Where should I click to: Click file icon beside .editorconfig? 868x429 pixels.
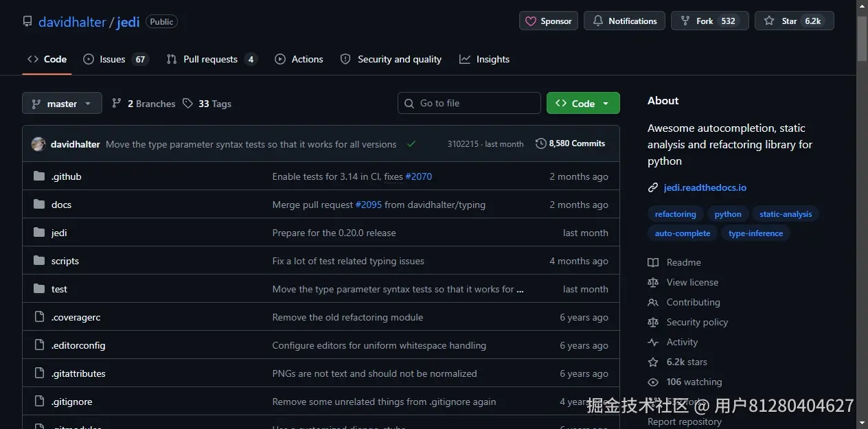(39, 345)
